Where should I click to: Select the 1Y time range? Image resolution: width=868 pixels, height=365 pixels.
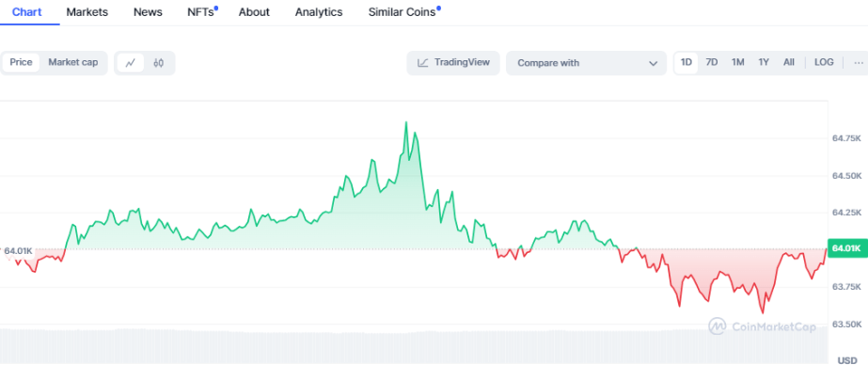764,63
